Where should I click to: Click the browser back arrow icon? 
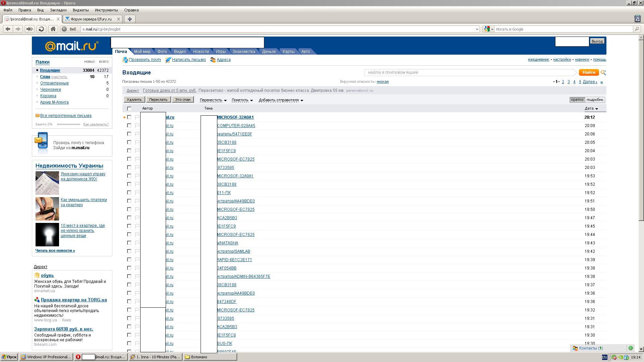point(8,29)
